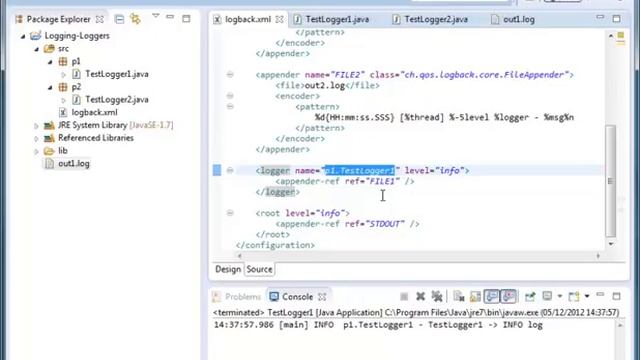
Task: Maximize the editor area
Action: click(616, 19)
